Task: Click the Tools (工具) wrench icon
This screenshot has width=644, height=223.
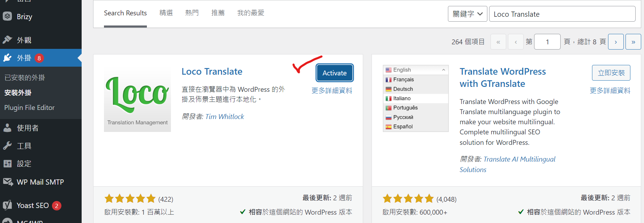Action: pyautogui.click(x=7, y=146)
